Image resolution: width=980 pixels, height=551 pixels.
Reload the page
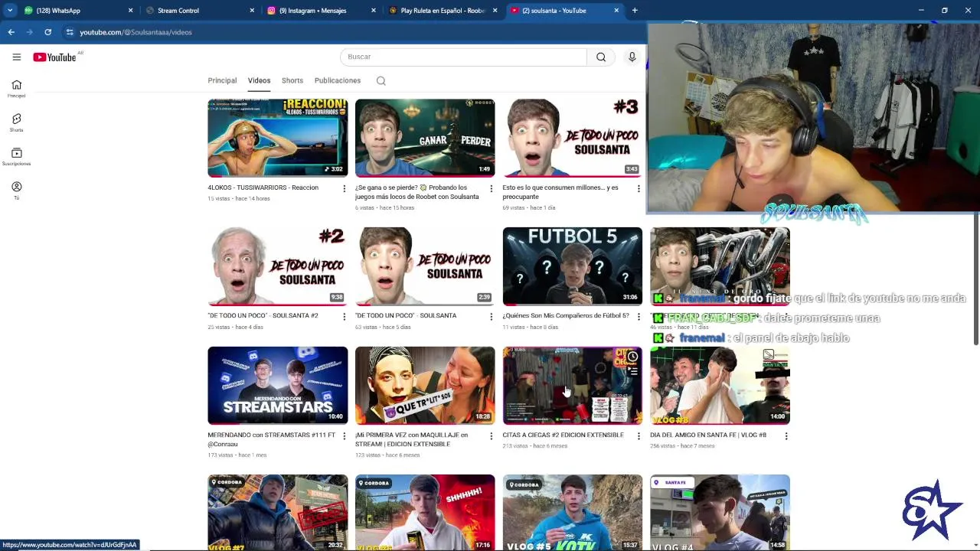coord(47,32)
